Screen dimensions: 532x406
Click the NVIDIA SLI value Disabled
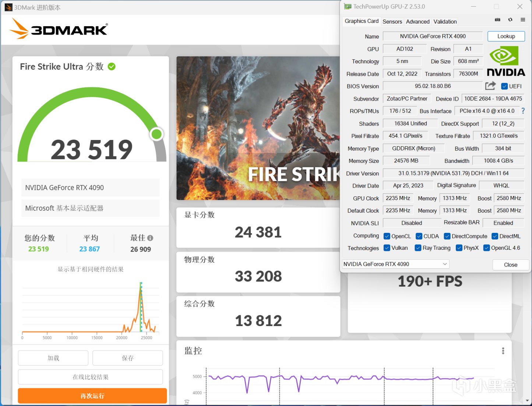click(412, 223)
